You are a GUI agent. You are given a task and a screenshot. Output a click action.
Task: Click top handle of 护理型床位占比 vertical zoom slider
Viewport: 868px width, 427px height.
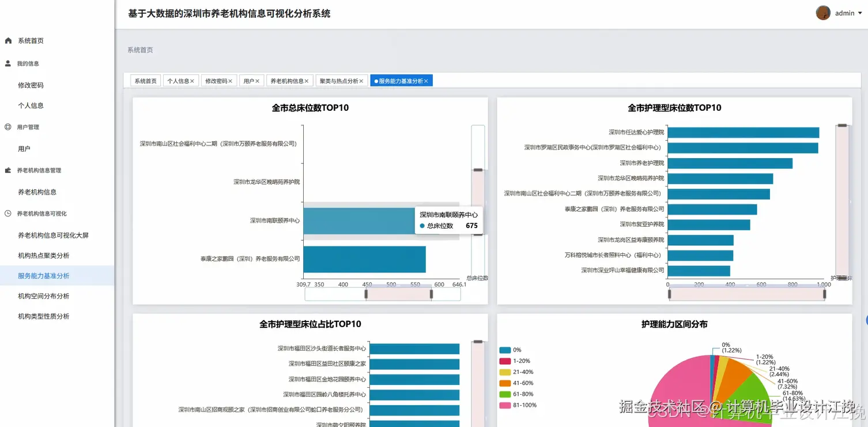tap(478, 342)
